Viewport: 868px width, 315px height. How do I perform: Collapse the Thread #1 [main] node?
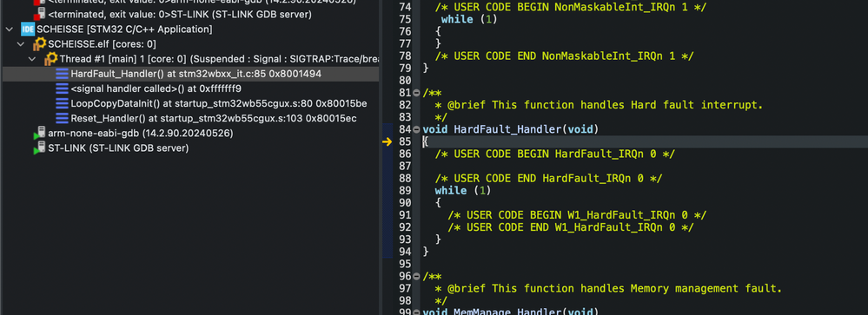32,59
